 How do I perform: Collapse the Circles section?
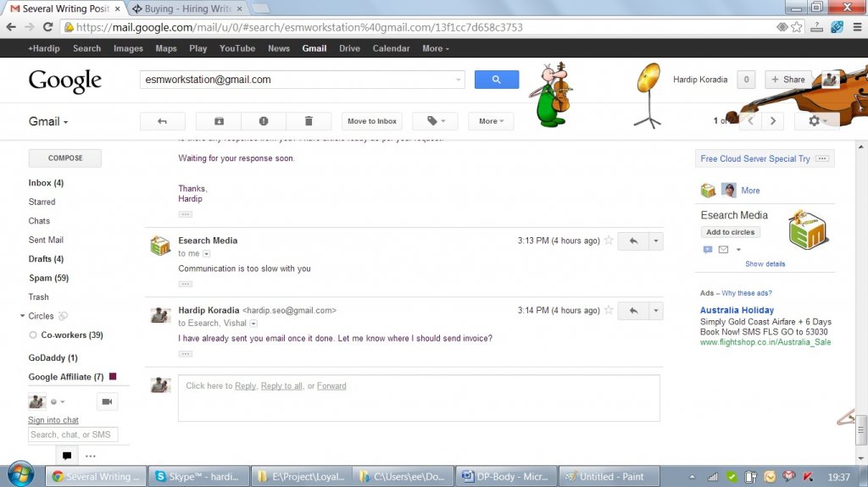pos(23,316)
